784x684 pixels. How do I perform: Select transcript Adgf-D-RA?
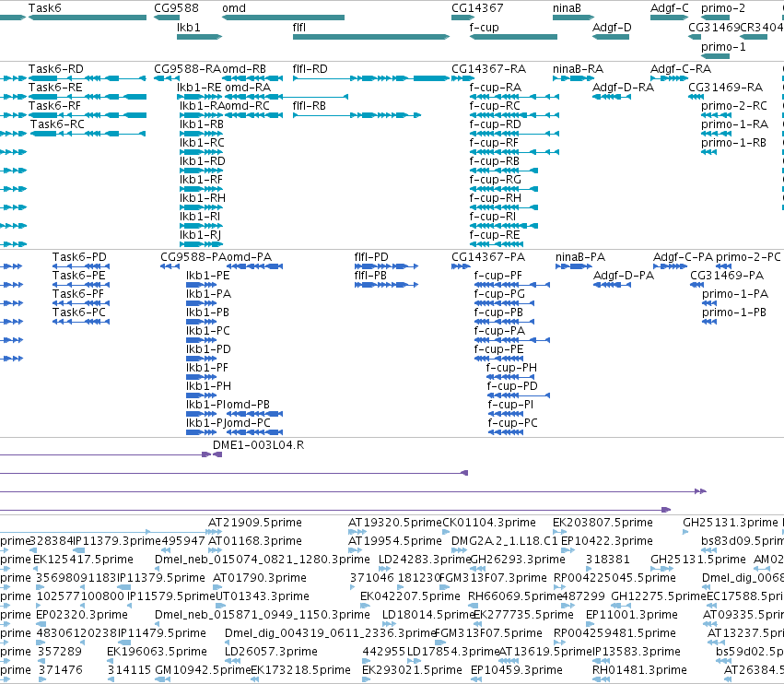coord(612,97)
